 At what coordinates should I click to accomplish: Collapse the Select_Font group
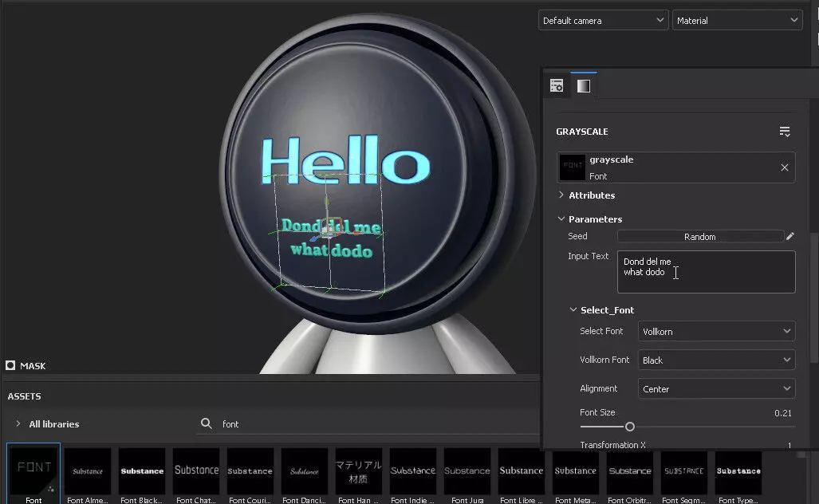click(573, 309)
